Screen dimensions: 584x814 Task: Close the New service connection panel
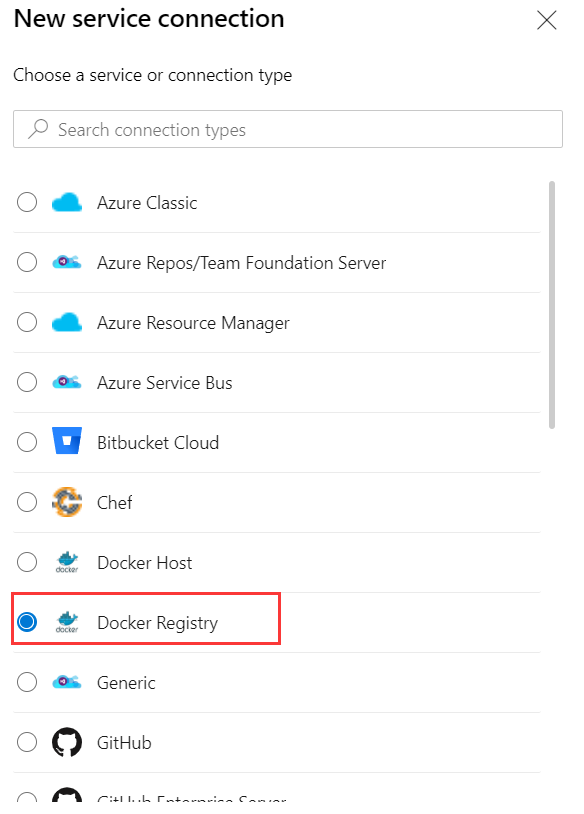[547, 21]
